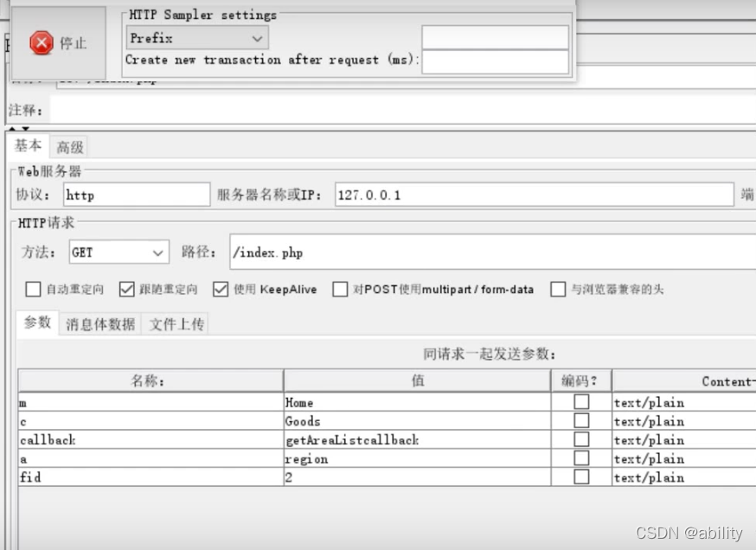Select the parameter name cell 'c'

(x=151, y=421)
